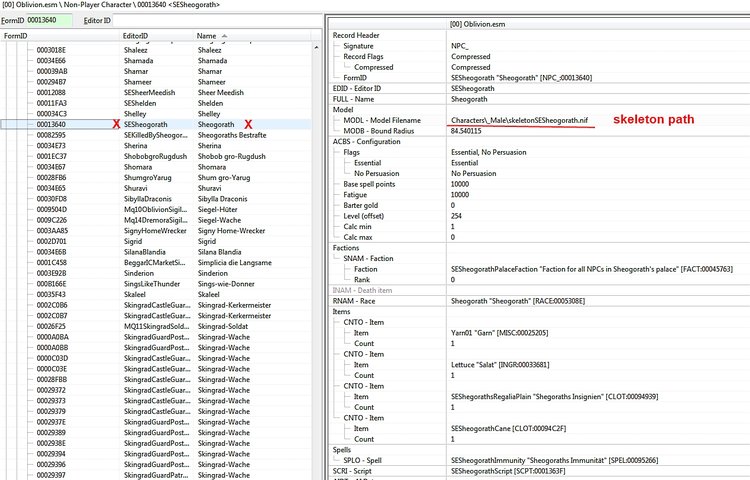Screen dimensions: 750x480
Task: Select the row with FormID 0003018E Shaleez
Action: pos(156,50)
